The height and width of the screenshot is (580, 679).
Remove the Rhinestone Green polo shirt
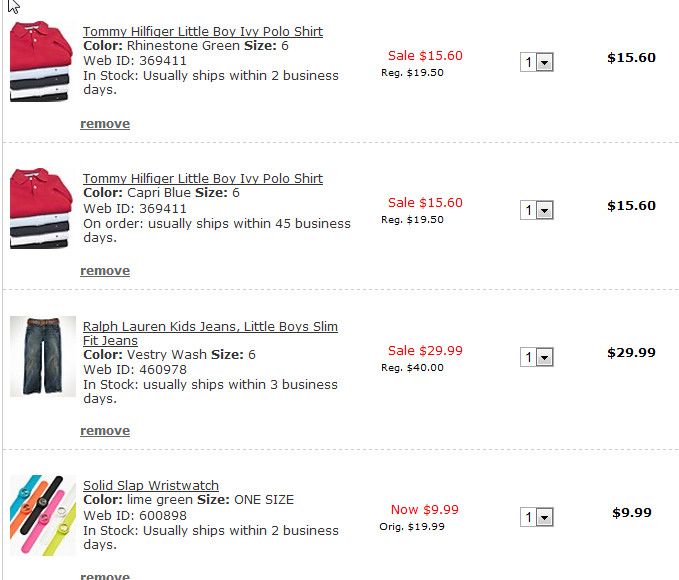click(105, 124)
